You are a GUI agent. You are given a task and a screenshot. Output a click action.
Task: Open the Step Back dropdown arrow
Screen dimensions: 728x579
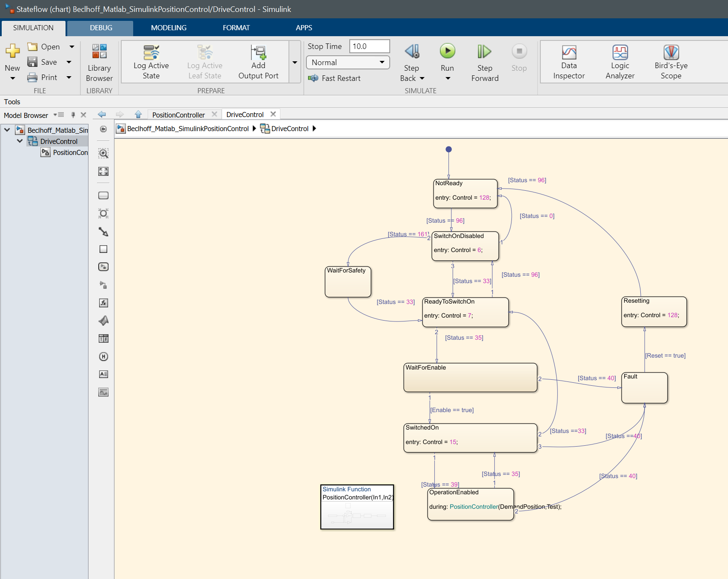point(422,78)
